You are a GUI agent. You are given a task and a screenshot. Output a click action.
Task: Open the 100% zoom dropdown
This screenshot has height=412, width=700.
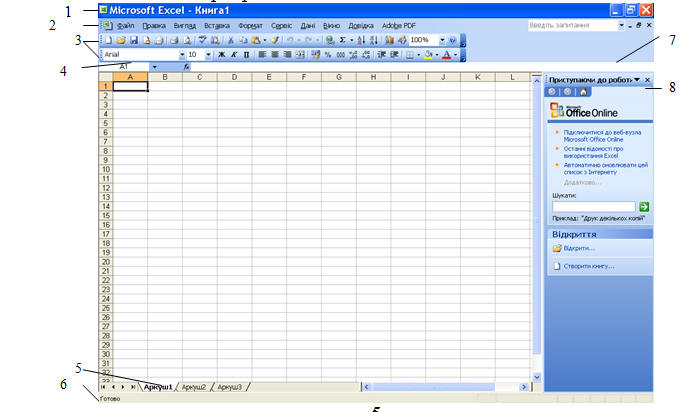(442, 40)
